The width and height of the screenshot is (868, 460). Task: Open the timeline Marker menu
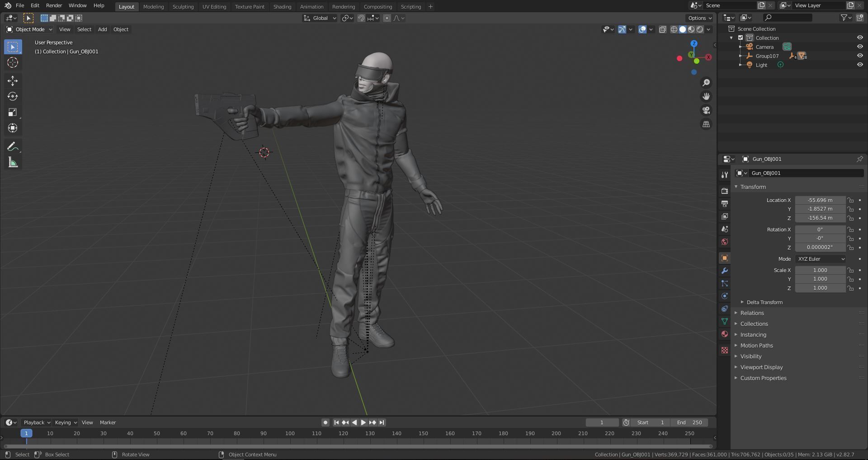[108, 422]
